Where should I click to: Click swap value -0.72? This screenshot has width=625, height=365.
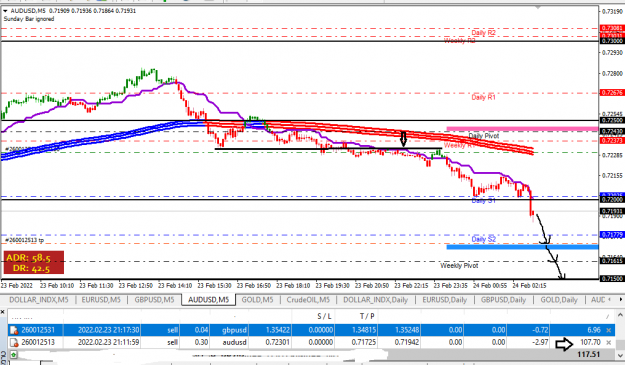point(541,330)
